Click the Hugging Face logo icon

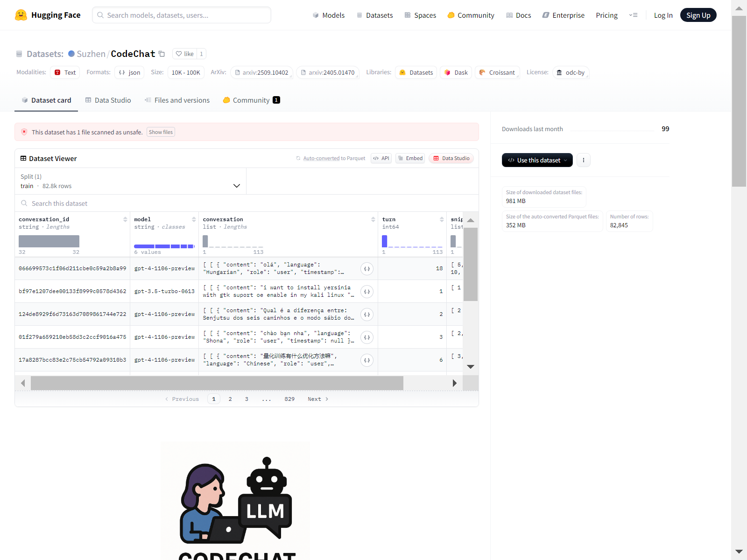coord(21,15)
